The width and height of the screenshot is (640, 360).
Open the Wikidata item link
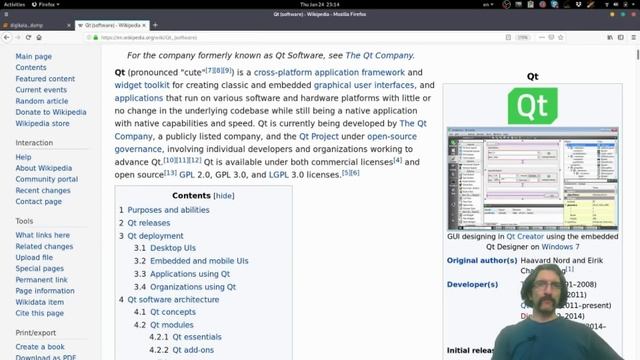(x=40, y=302)
